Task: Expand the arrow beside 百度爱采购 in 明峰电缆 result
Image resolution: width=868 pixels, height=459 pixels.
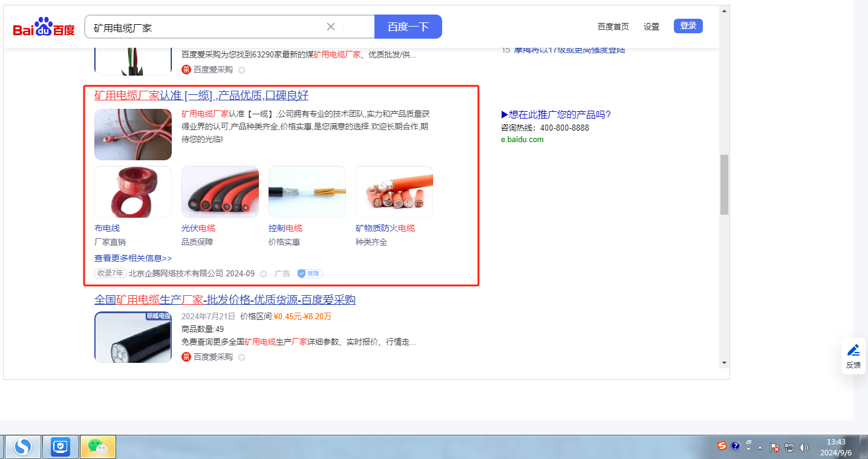Action: 241,357
